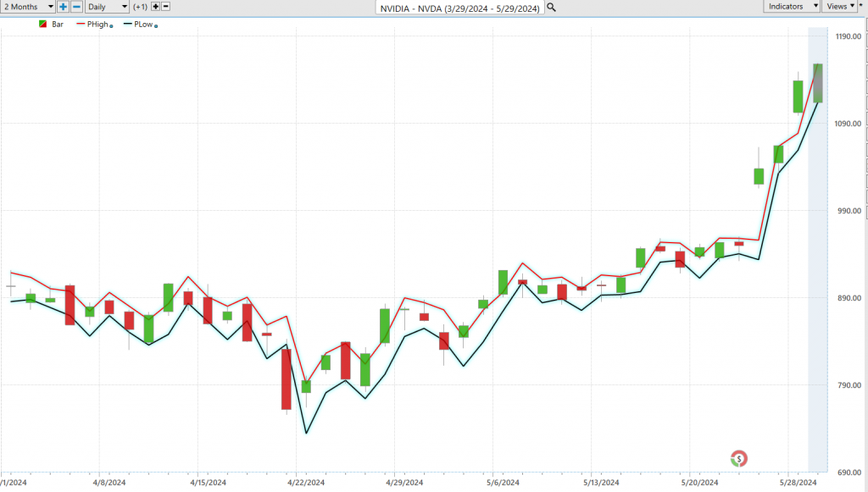Click the 5/20/2024 date axis label
The height and width of the screenshot is (492, 868).
[699, 483]
